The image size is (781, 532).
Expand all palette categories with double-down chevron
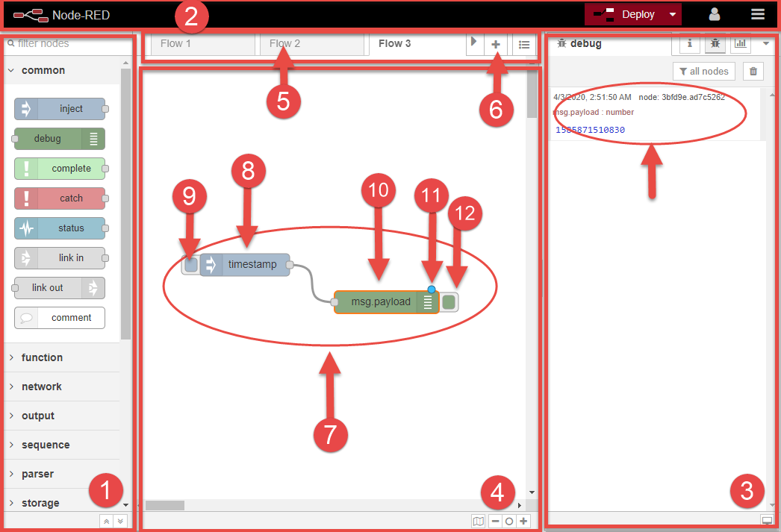(x=120, y=521)
